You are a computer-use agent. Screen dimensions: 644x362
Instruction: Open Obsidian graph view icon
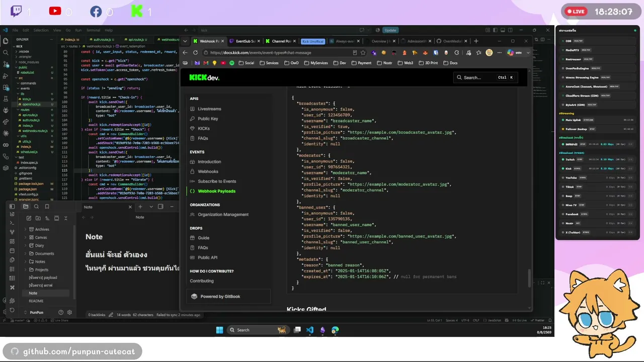click(13, 232)
